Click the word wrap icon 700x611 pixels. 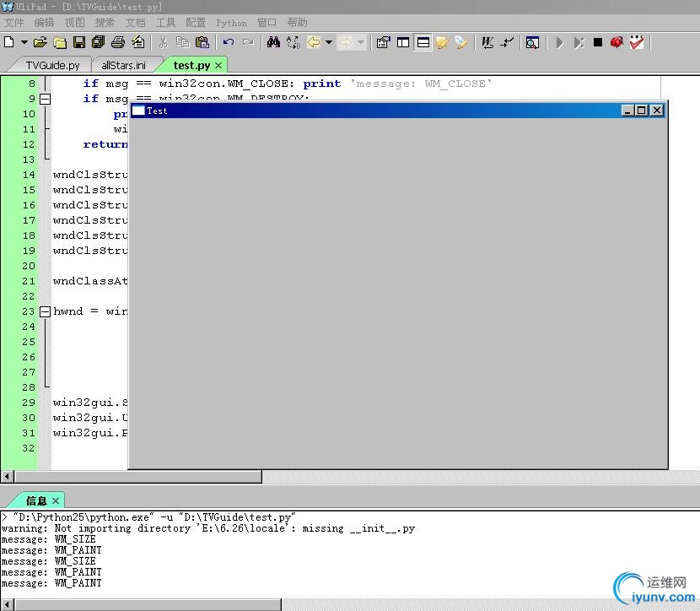pyautogui.click(x=487, y=42)
